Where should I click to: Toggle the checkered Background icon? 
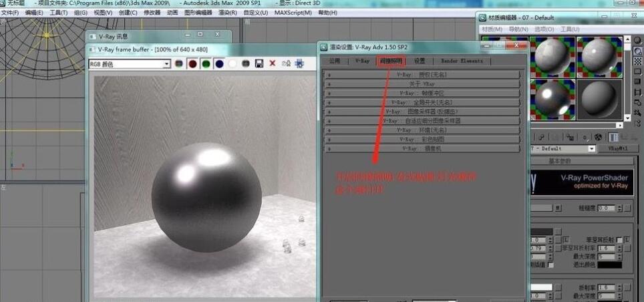[x=638, y=61]
